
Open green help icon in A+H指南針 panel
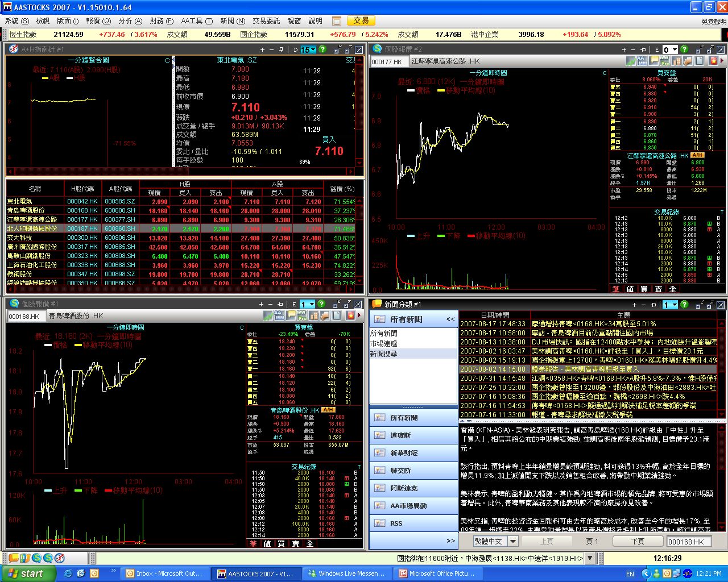pos(322,49)
